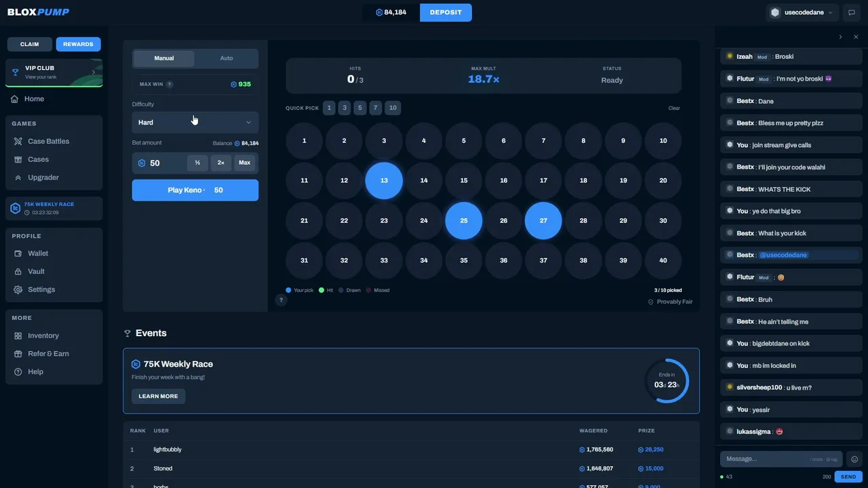Click the coin icon beside header balance 84,184

(x=379, y=12)
